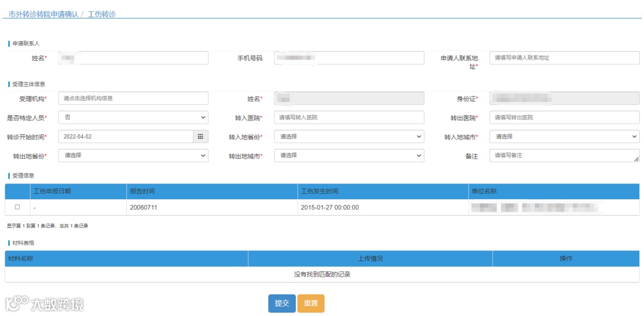Tick the checkbox in the 20060711 row
The image size is (644, 316).
pyautogui.click(x=17, y=207)
